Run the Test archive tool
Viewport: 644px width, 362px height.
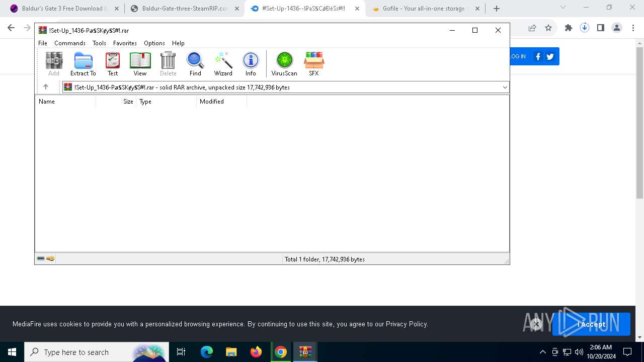(x=113, y=64)
